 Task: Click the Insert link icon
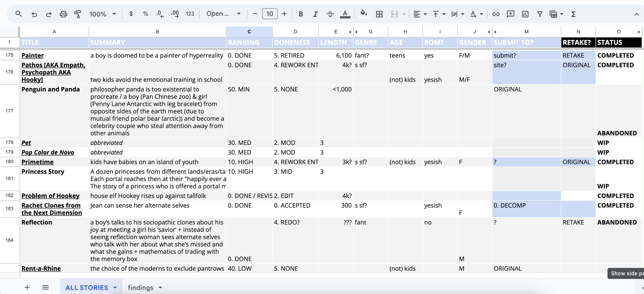click(x=496, y=14)
